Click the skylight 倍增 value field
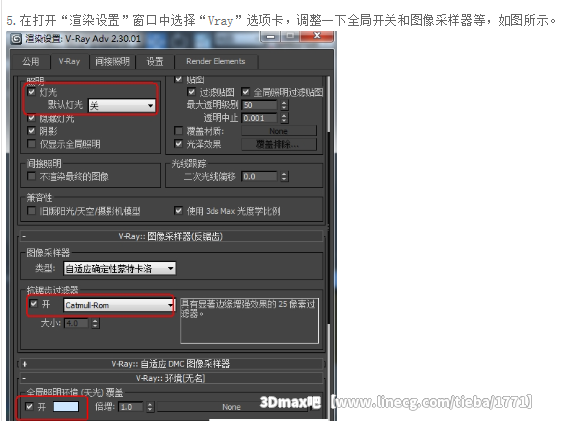The height and width of the screenshot is (421, 572). [131, 407]
